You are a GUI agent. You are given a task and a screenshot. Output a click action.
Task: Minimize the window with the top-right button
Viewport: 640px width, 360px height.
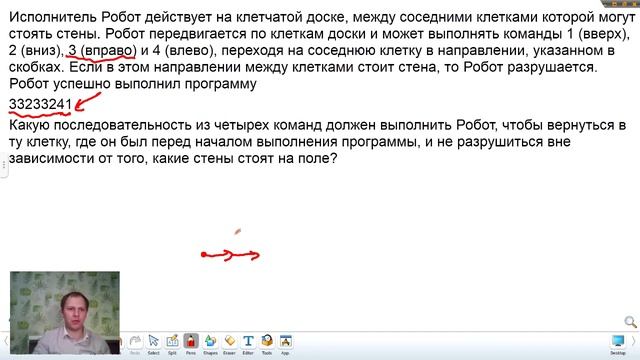(615, 3)
